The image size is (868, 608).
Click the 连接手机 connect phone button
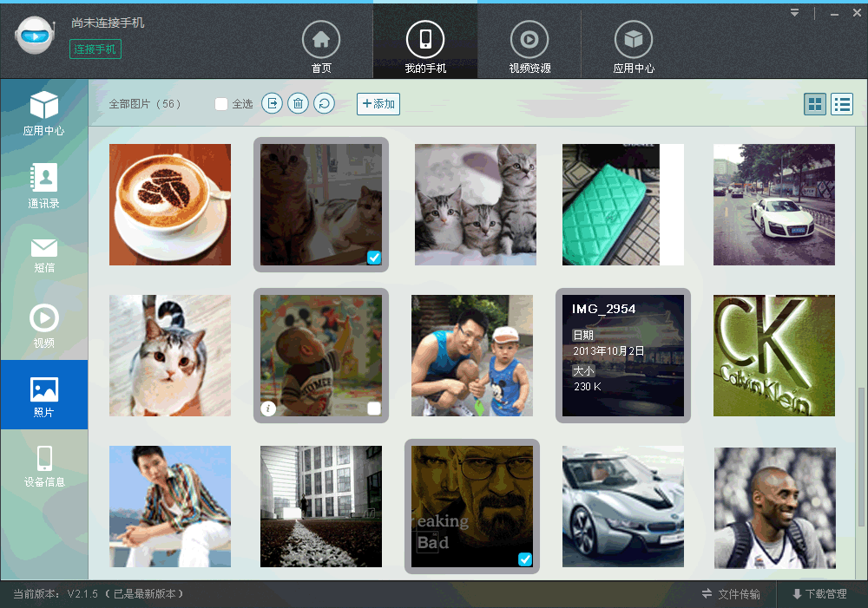pyautogui.click(x=95, y=49)
